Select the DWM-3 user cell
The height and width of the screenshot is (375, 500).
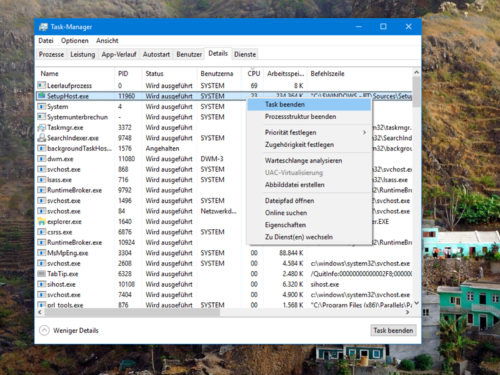(x=212, y=159)
